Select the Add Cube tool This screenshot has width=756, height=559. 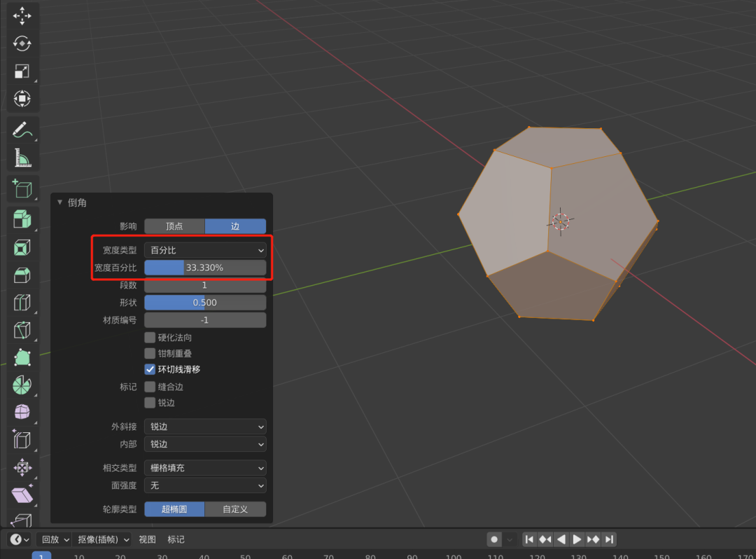[22, 189]
